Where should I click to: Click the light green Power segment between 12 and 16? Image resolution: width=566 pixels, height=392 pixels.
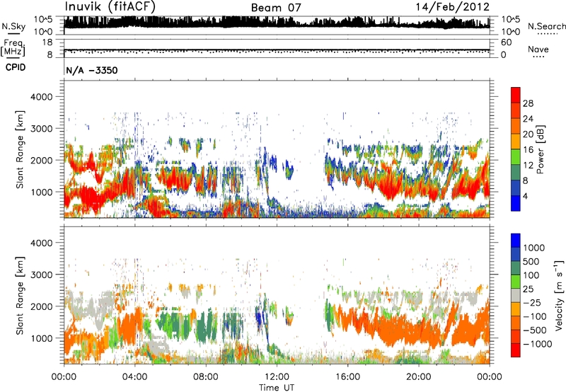click(x=516, y=157)
